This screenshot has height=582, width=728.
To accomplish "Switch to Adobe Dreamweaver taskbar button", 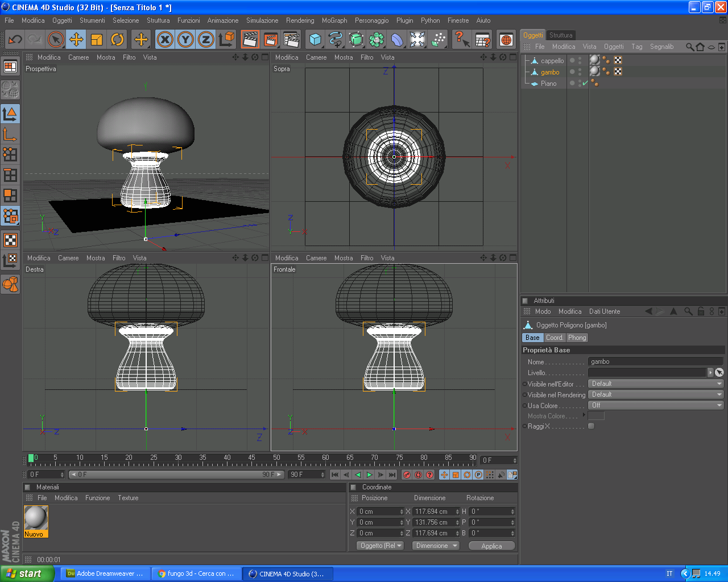I will [105, 573].
